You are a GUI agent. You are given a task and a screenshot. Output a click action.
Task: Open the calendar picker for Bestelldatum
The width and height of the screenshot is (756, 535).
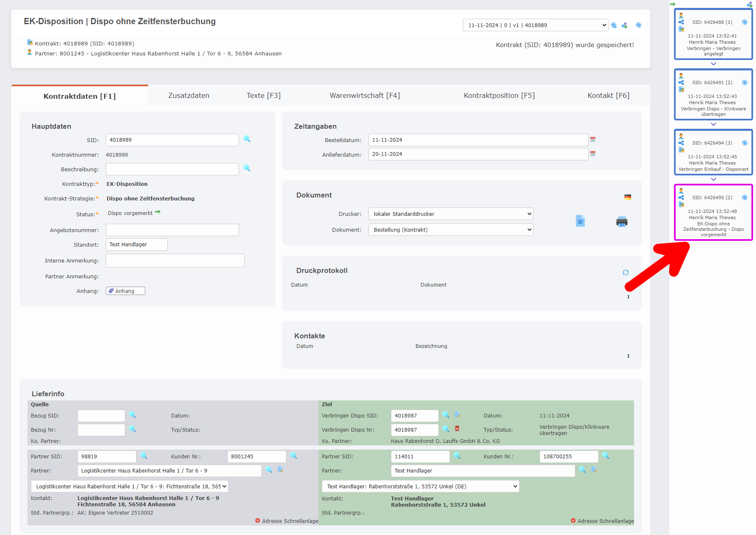pyautogui.click(x=593, y=140)
